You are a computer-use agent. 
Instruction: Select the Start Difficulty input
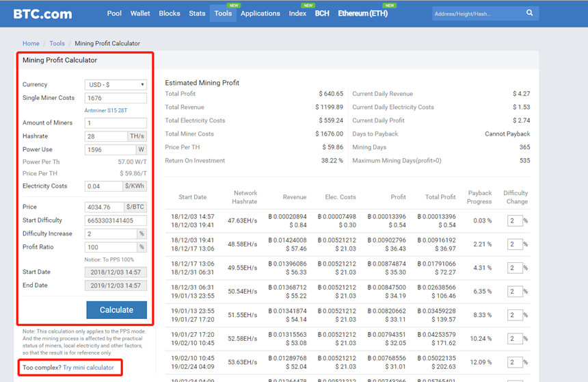coord(116,220)
